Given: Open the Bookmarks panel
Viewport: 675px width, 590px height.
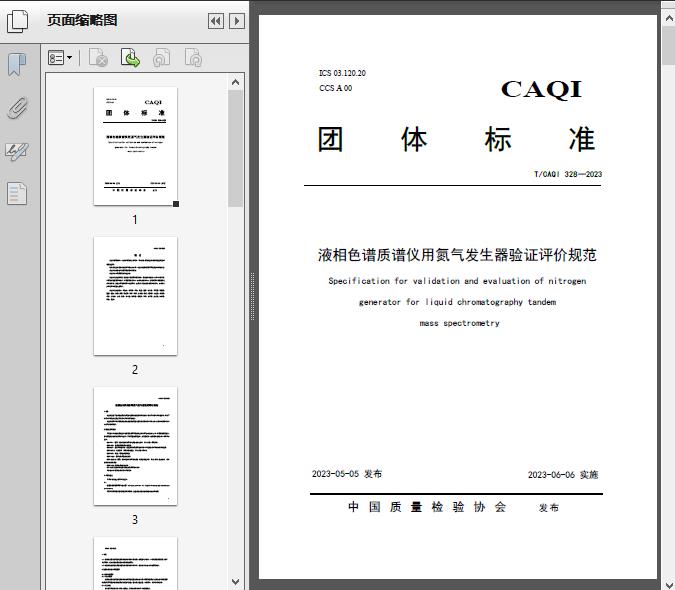Looking at the screenshot, I should click(17, 65).
